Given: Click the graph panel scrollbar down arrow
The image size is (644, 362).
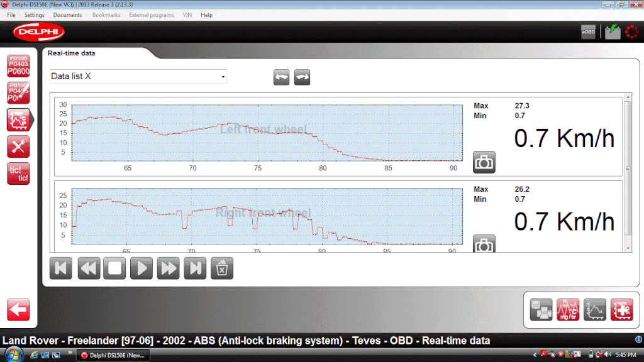Looking at the screenshot, I should tap(628, 248).
